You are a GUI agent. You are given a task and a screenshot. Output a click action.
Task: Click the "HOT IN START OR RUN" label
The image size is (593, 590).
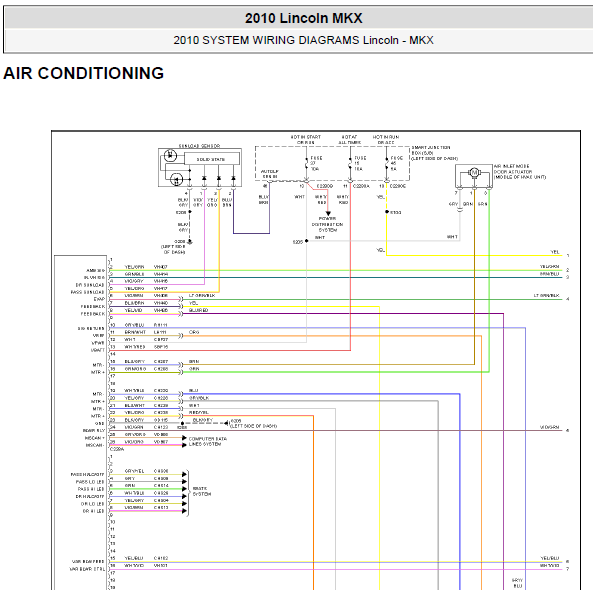pyautogui.click(x=306, y=140)
